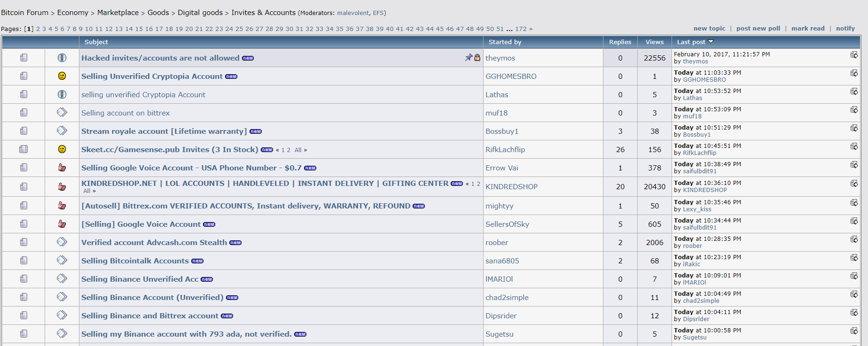The height and width of the screenshot is (346, 868).
Task: Open moderator malevolent profile
Action: [x=353, y=13]
